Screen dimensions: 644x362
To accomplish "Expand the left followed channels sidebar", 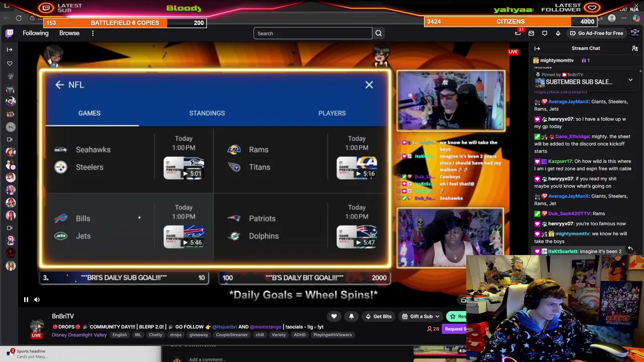I will (10, 49).
